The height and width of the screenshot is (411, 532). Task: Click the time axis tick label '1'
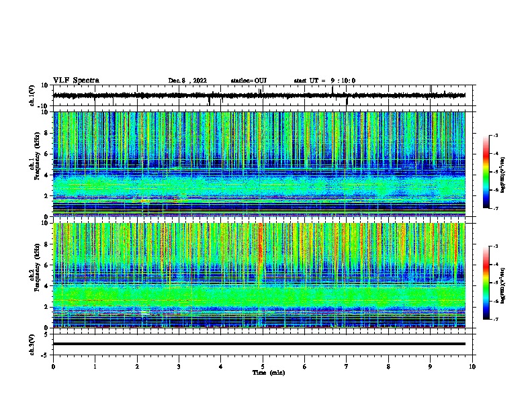[95, 367]
